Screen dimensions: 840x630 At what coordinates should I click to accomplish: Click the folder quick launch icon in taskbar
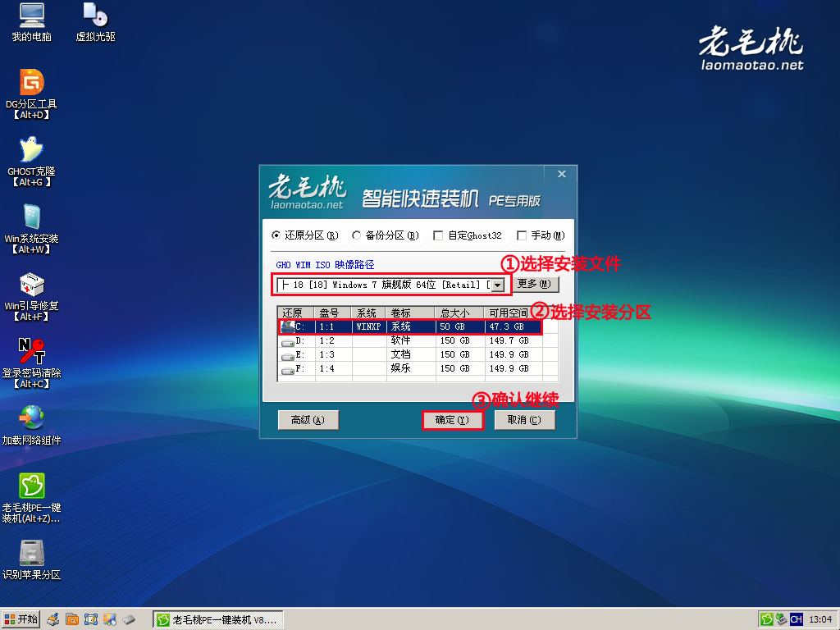click(72, 620)
